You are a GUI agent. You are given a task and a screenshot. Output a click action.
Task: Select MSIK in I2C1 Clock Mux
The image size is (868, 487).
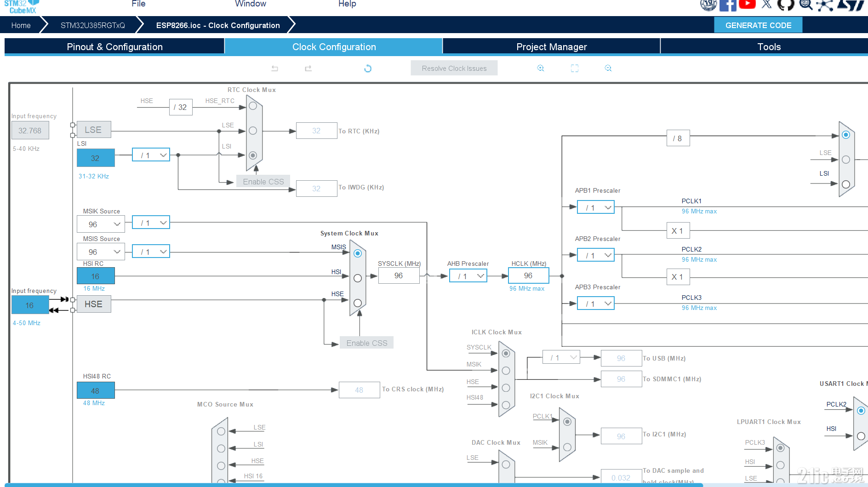tap(567, 447)
